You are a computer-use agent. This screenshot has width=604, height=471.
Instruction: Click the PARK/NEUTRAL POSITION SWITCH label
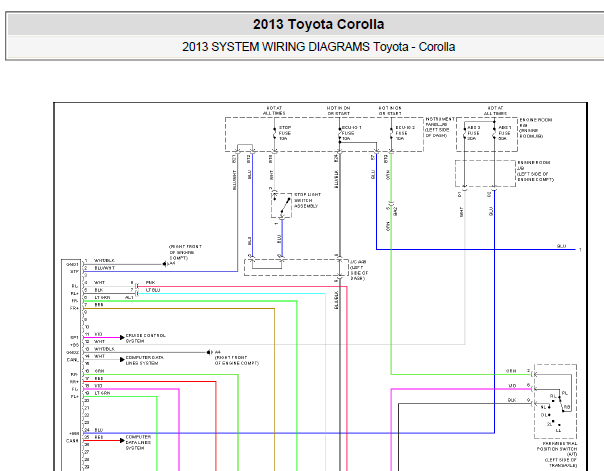[x=557, y=454]
